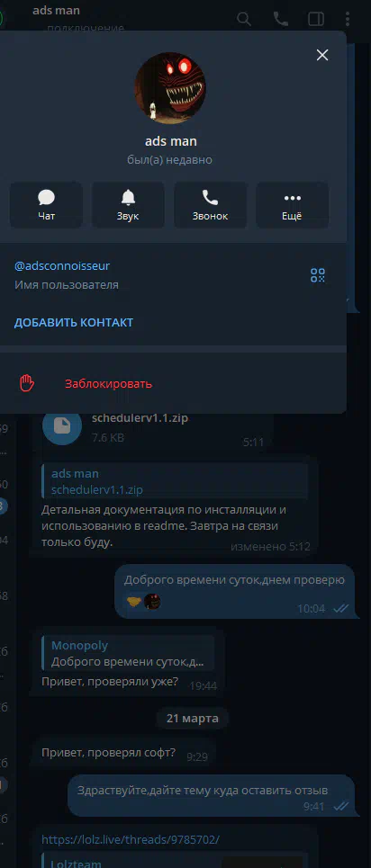
Task: Show QR code for username
Action: point(318,275)
